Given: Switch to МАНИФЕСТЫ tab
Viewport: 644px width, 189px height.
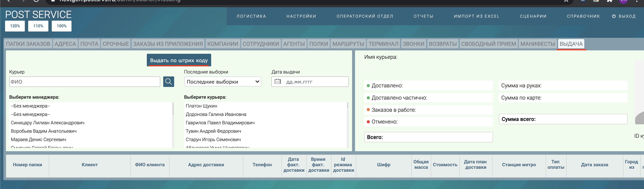Looking at the screenshot, I should point(538,44).
